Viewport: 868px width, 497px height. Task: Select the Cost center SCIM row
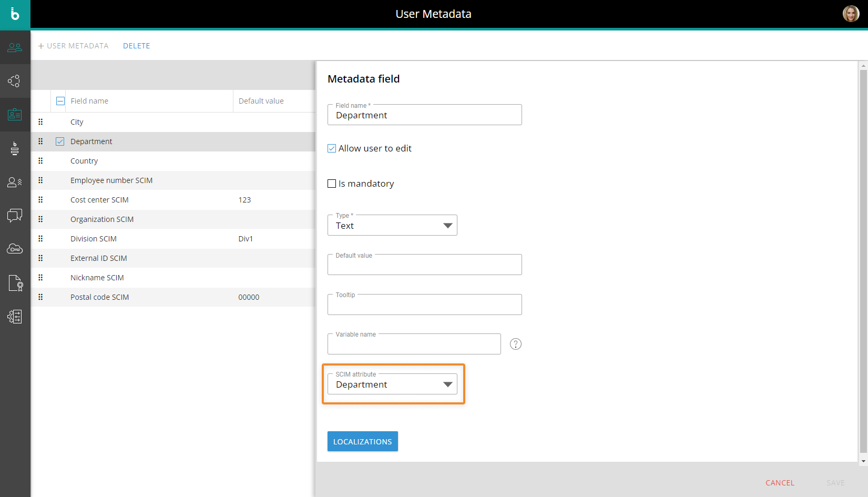pos(173,200)
